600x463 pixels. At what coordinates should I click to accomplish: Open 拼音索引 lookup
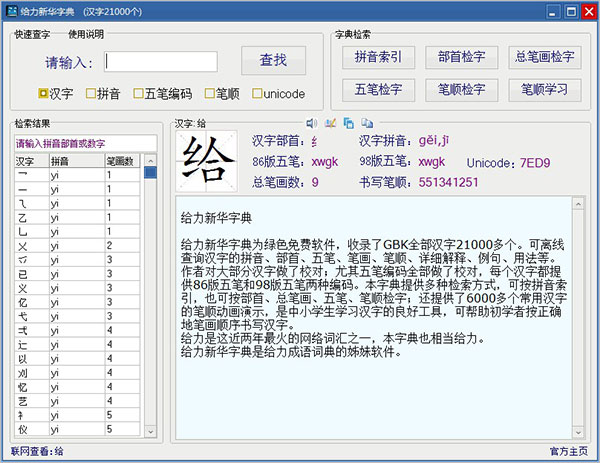378,57
